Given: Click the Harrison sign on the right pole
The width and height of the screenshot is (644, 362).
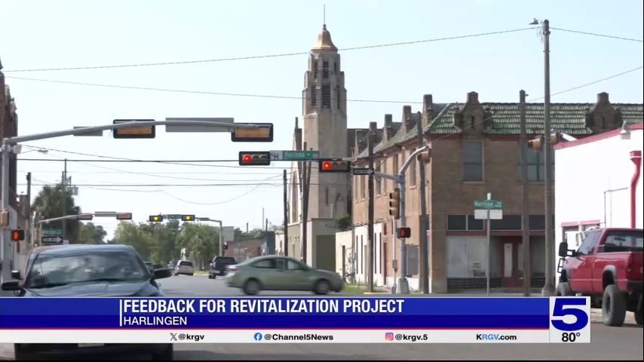Looking at the screenshot, I should (488, 204).
